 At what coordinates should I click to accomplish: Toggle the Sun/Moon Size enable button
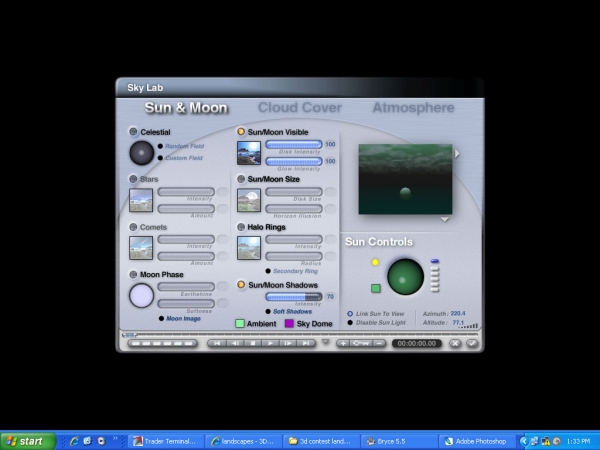click(241, 179)
